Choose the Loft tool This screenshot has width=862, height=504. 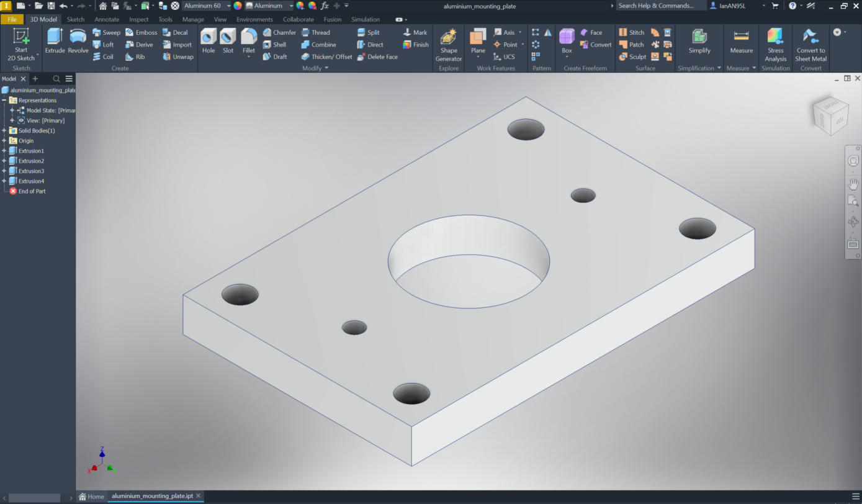point(103,45)
